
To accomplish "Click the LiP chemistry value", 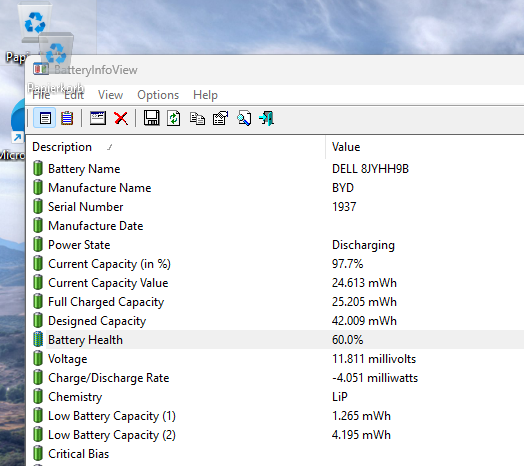I will point(340,397).
